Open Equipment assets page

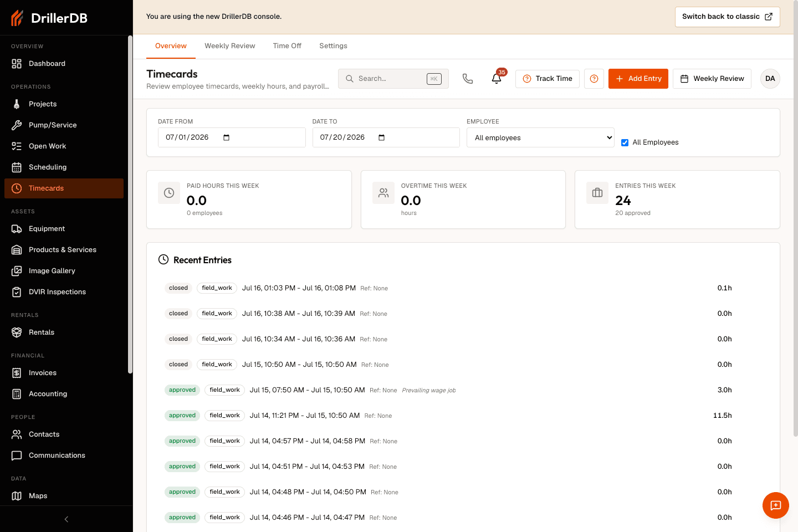coord(64,229)
